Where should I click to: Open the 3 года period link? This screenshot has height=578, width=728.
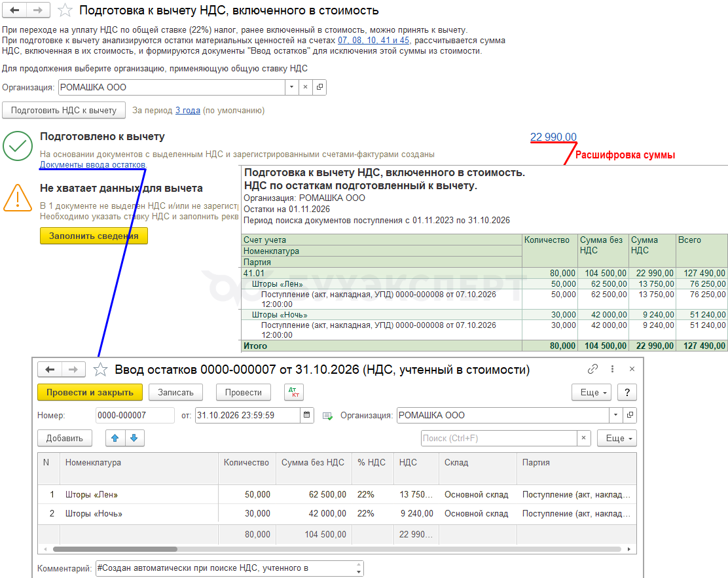tap(188, 111)
